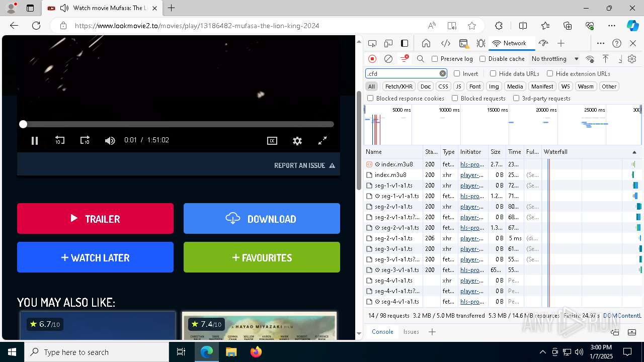Open the Elements panel icon

click(x=445, y=43)
